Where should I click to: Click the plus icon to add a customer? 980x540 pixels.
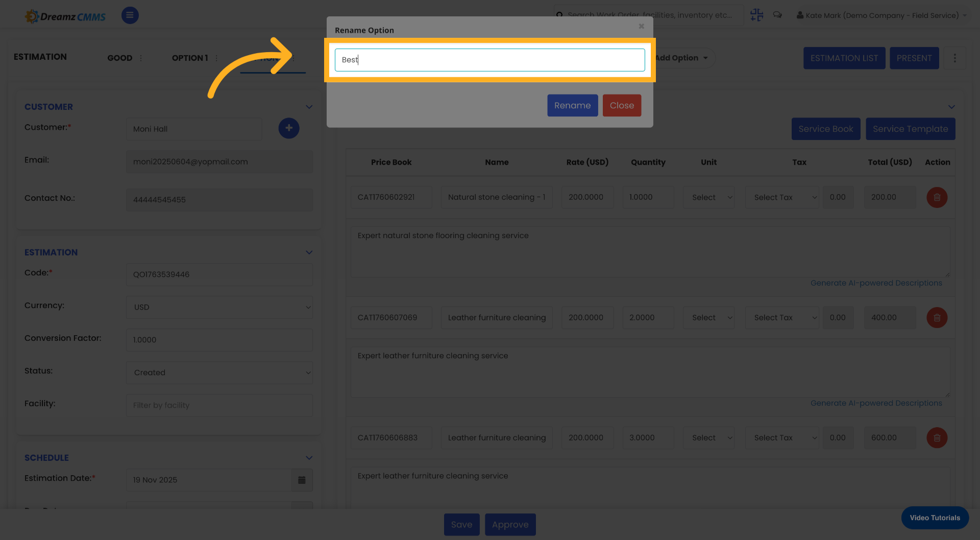[289, 128]
